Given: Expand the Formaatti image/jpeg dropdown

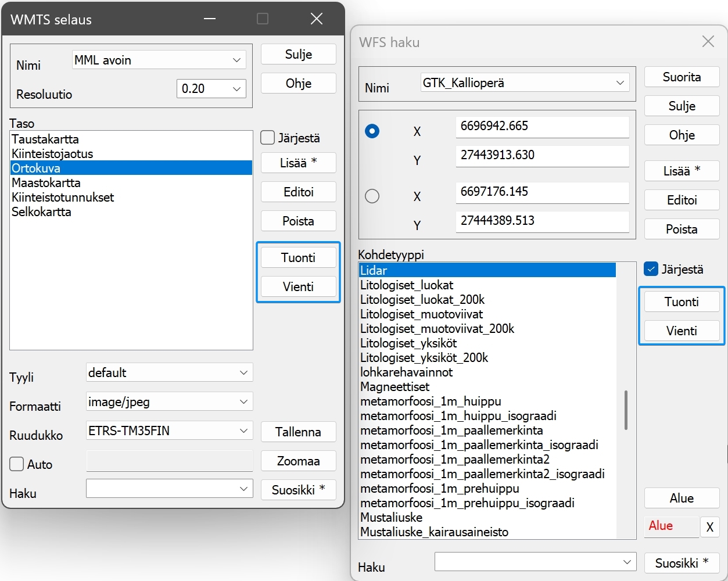Looking at the screenshot, I should 169,401.
